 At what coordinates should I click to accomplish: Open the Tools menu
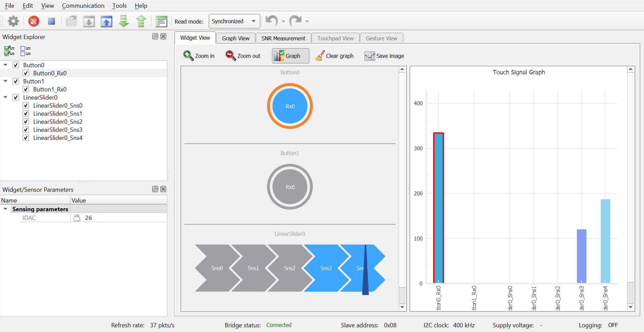pyautogui.click(x=119, y=6)
